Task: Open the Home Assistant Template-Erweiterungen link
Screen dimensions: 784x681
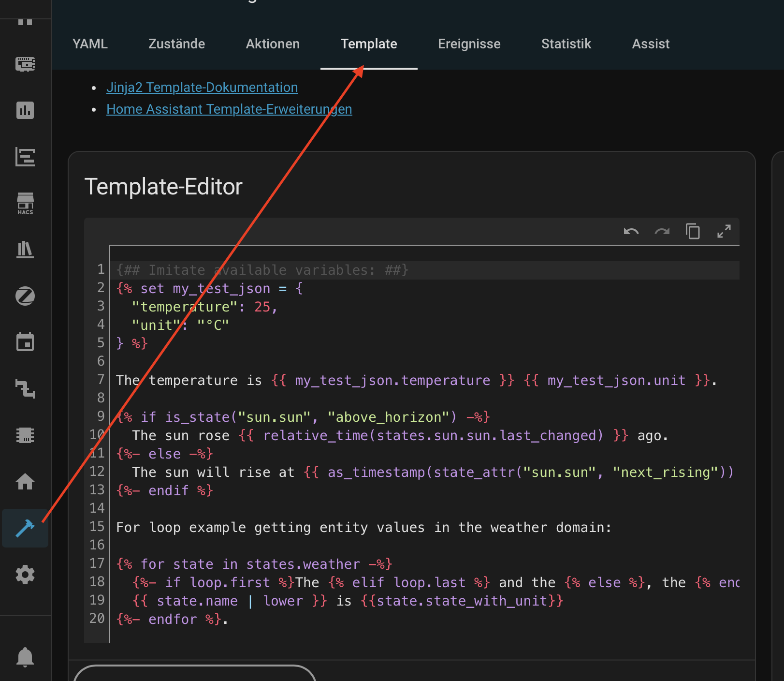Action: pos(229,109)
